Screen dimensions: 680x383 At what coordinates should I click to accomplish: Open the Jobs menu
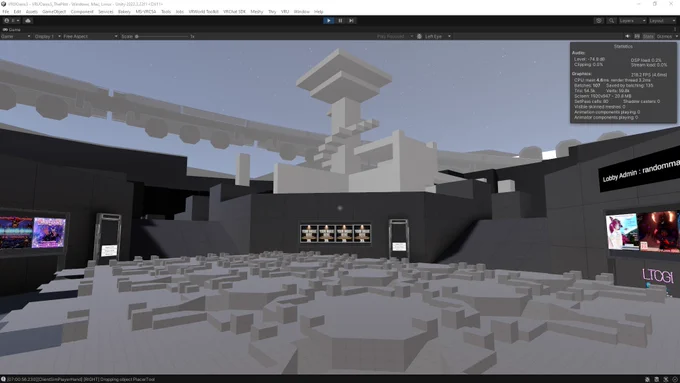coord(180,12)
